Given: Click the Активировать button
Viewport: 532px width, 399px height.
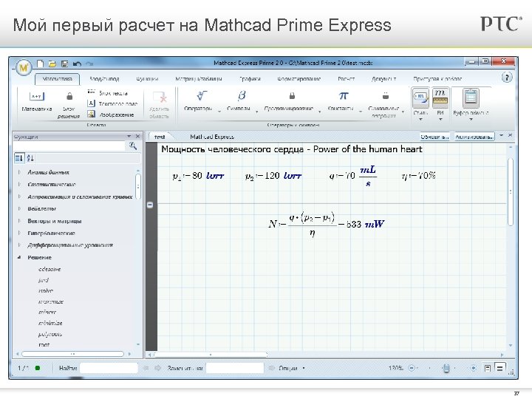Looking at the screenshot, I should point(474,137).
